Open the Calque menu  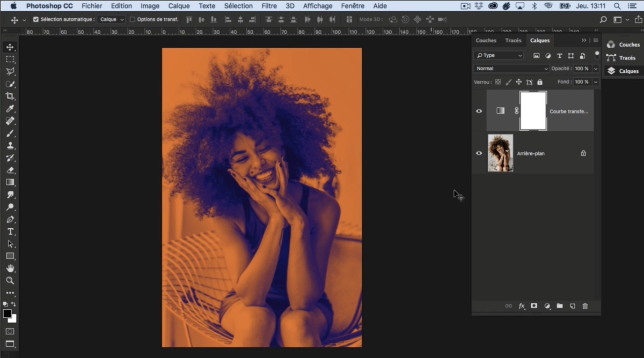pos(179,6)
